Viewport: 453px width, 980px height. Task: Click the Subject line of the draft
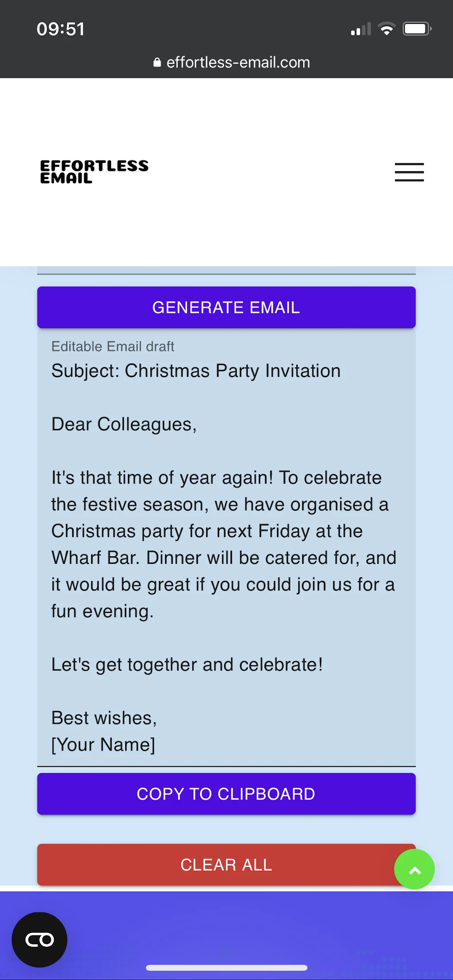click(196, 371)
